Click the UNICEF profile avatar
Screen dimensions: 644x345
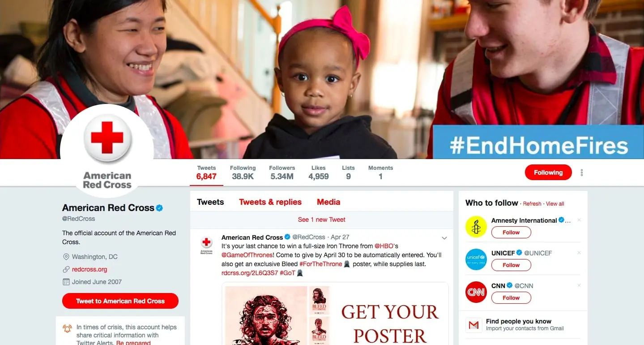click(476, 259)
